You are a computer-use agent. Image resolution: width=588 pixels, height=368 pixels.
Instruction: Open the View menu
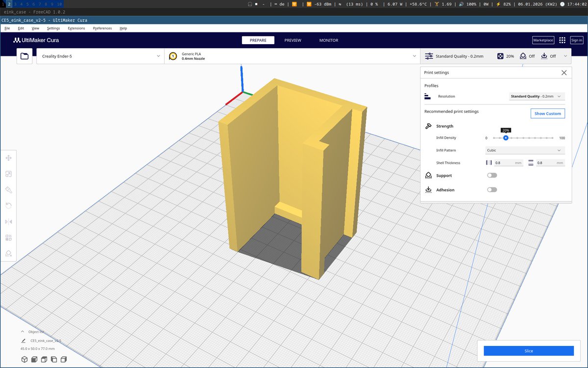[x=35, y=28]
